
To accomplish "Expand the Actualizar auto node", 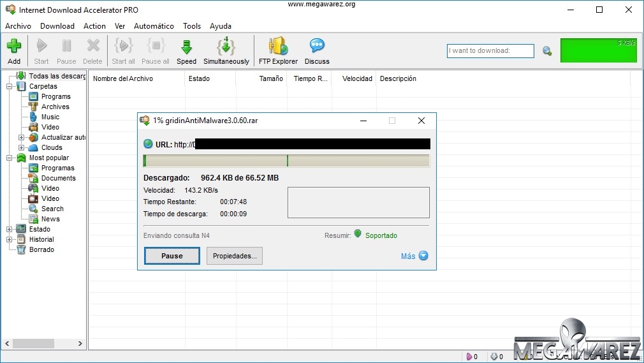I will [21, 137].
